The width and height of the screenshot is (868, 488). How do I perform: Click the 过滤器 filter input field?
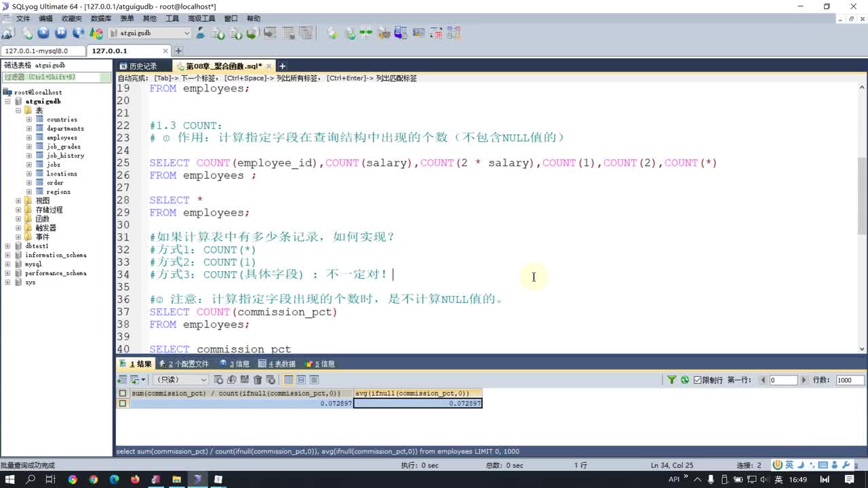point(56,77)
